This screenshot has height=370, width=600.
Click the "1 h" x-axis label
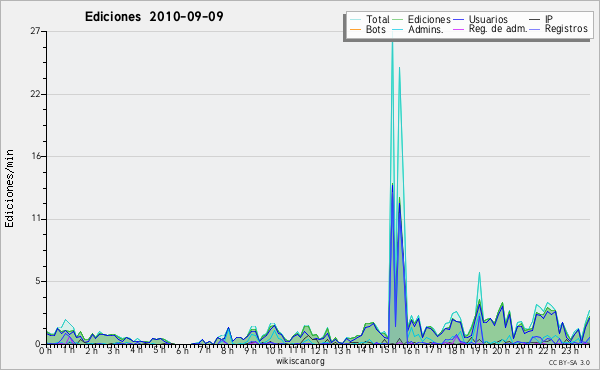click(68, 350)
